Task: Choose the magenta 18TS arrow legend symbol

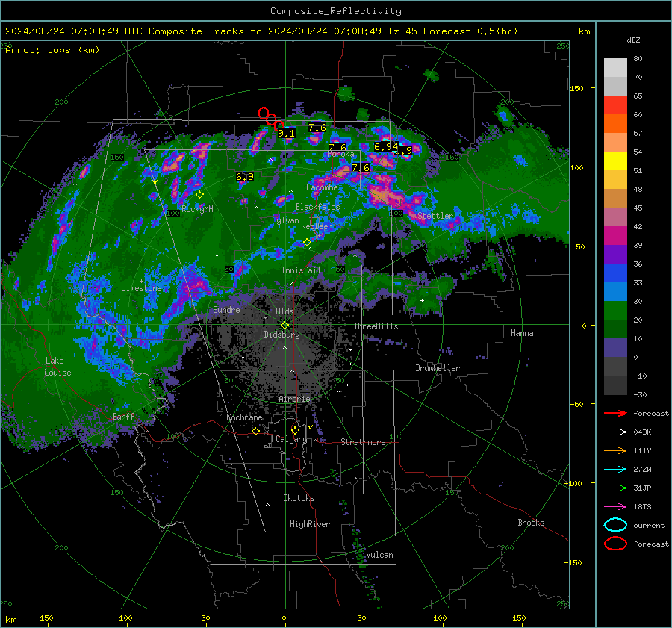Action: point(615,507)
